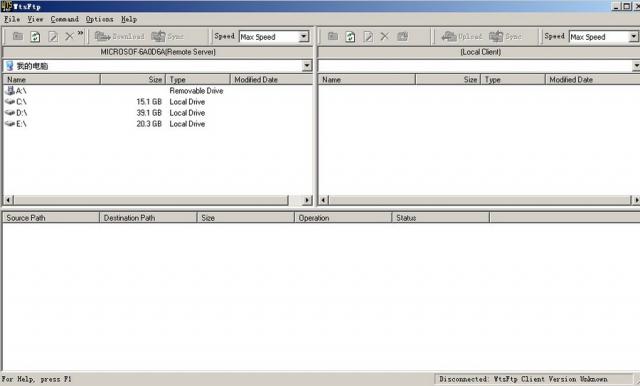Viewport: 640px width, 386px height.
Task: Click the delete X icon in the remote toolbar
Action: click(69, 36)
